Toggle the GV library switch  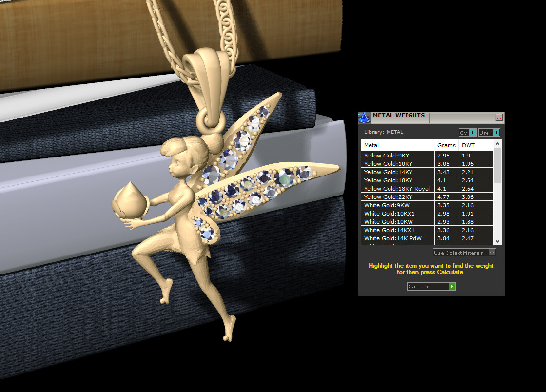[x=468, y=133]
